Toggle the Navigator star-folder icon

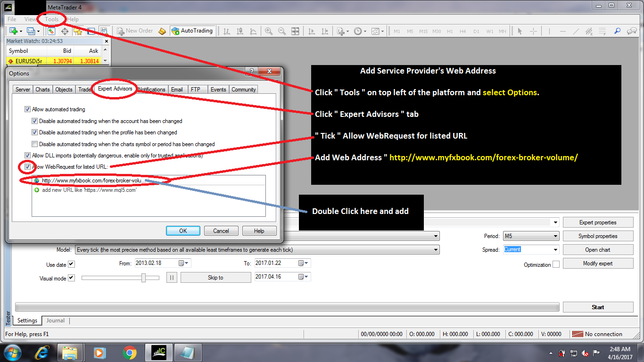[78, 31]
